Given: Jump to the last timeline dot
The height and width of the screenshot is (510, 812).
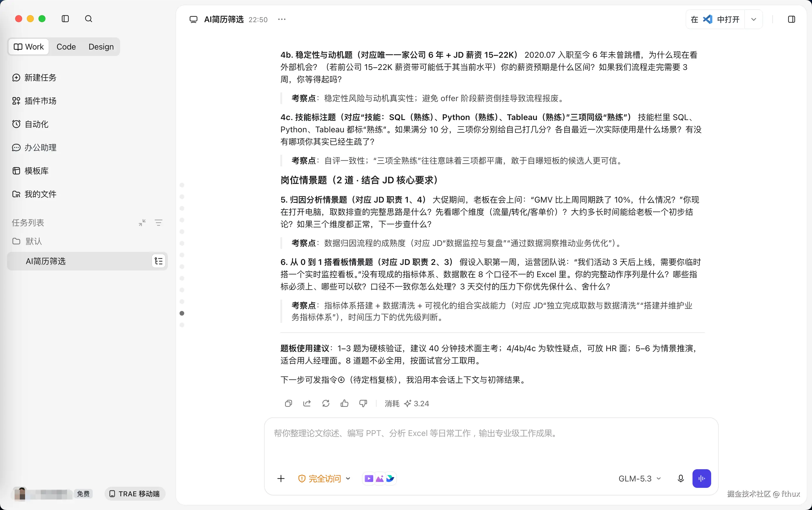Looking at the screenshot, I should [182, 325].
